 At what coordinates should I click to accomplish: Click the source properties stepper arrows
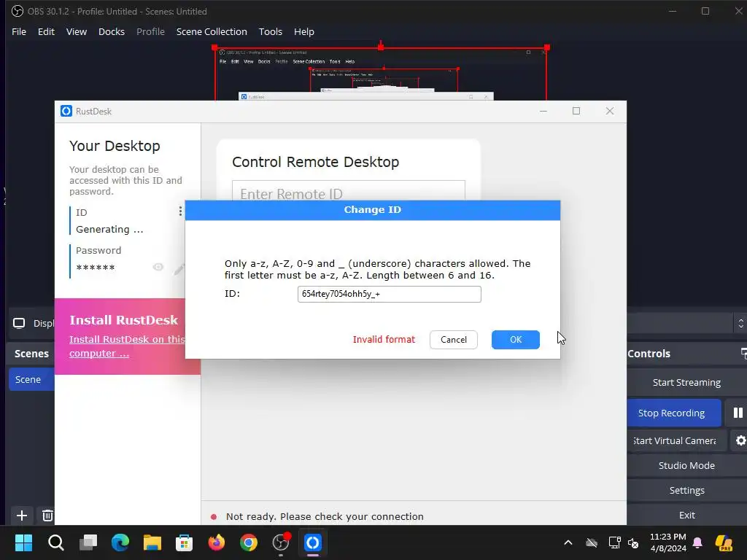pyautogui.click(x=740, y=324)
